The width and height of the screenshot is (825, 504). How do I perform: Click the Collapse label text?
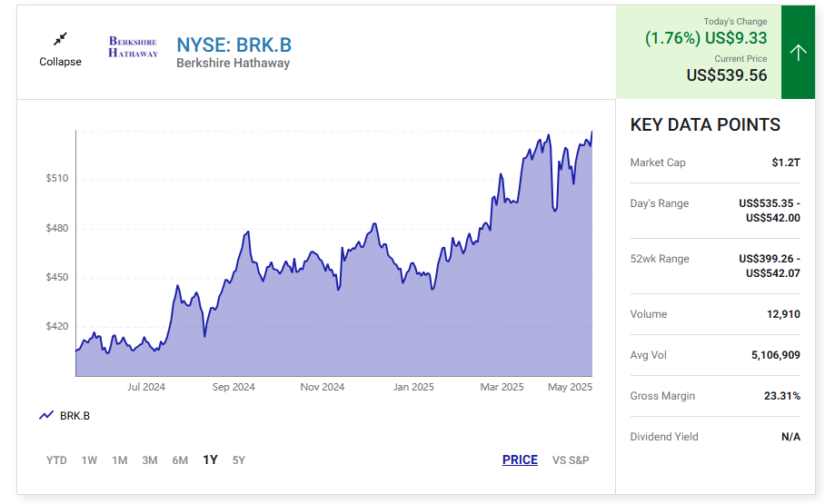61,62
